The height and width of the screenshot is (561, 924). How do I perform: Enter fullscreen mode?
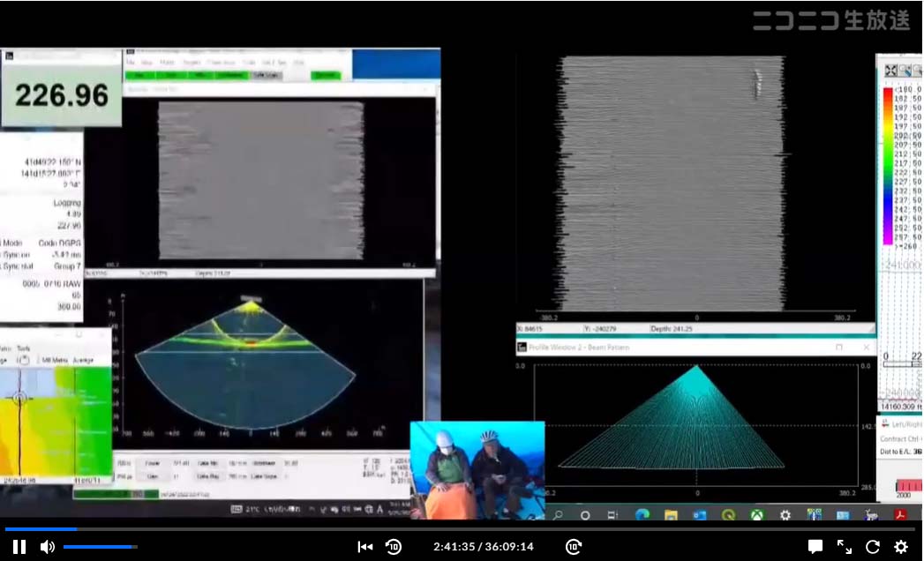[845, 547]
